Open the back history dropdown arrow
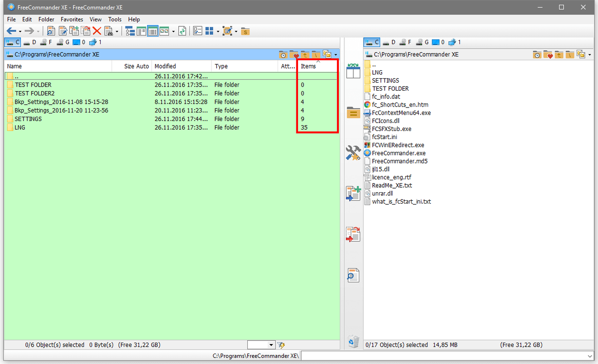Image resolution: width=598 pixels, height=364 pixels. 20,31
